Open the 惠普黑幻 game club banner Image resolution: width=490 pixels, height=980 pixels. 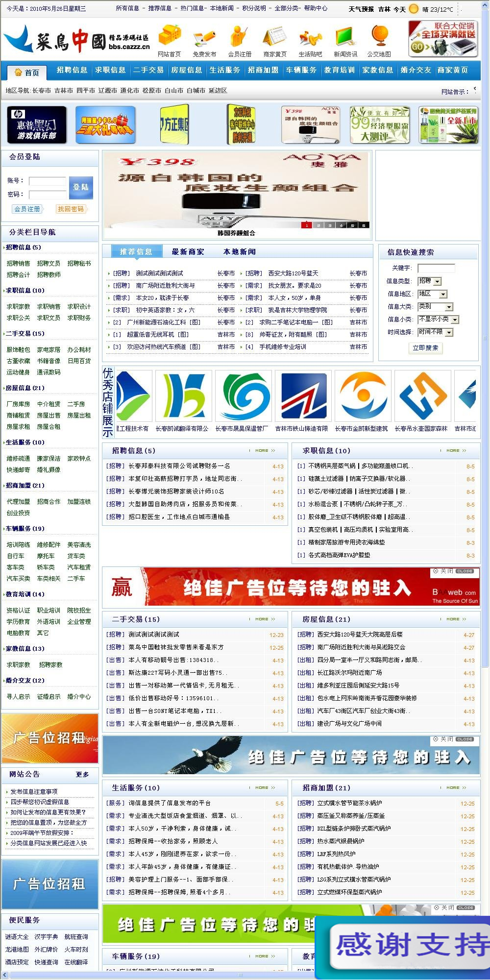pos(37,124)
